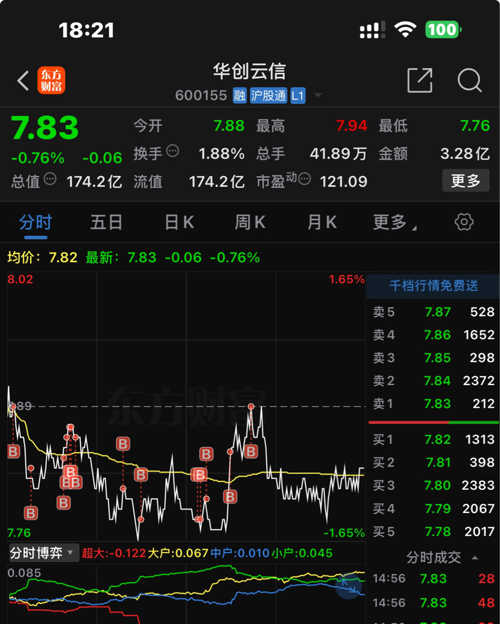Tap the buy/sell ratio red-green bar
This screenshot has height=624, width=500.
[x=433, y=422]
